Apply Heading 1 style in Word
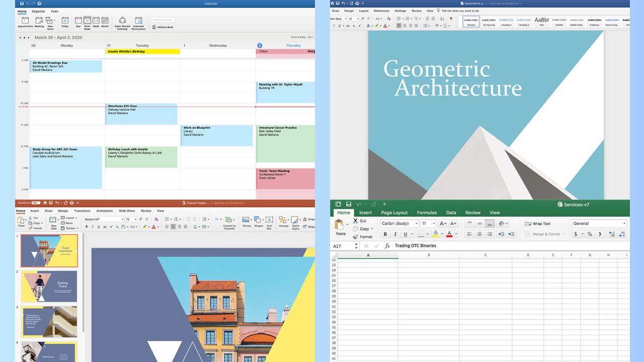The width and height of the screenshot is (644, 362). pyautogui.click(x=506, y=22)
